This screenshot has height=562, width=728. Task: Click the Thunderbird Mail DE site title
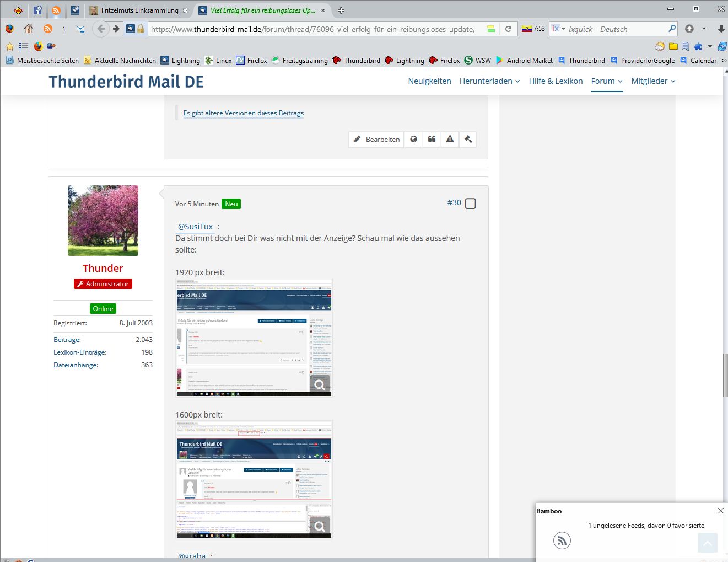coord(126,82)
